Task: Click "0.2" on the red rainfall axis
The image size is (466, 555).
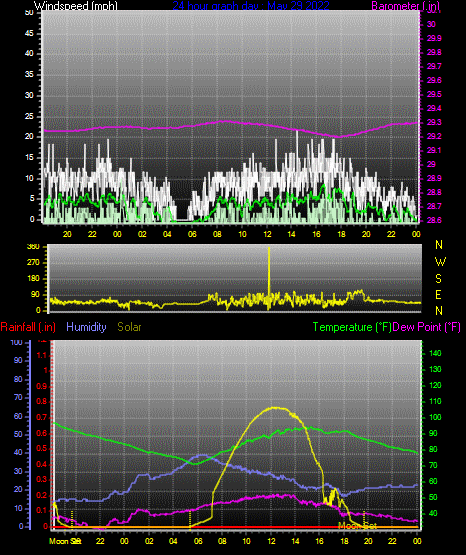Action: [42, 495]
